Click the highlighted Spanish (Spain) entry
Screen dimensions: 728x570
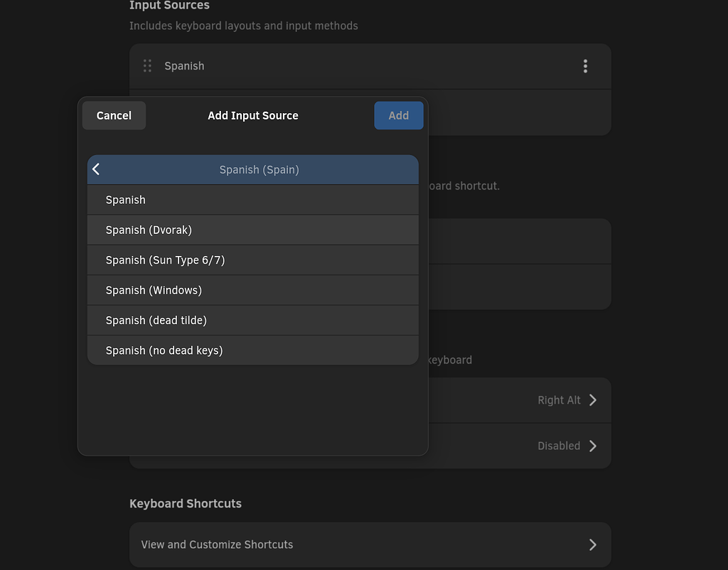259,169
